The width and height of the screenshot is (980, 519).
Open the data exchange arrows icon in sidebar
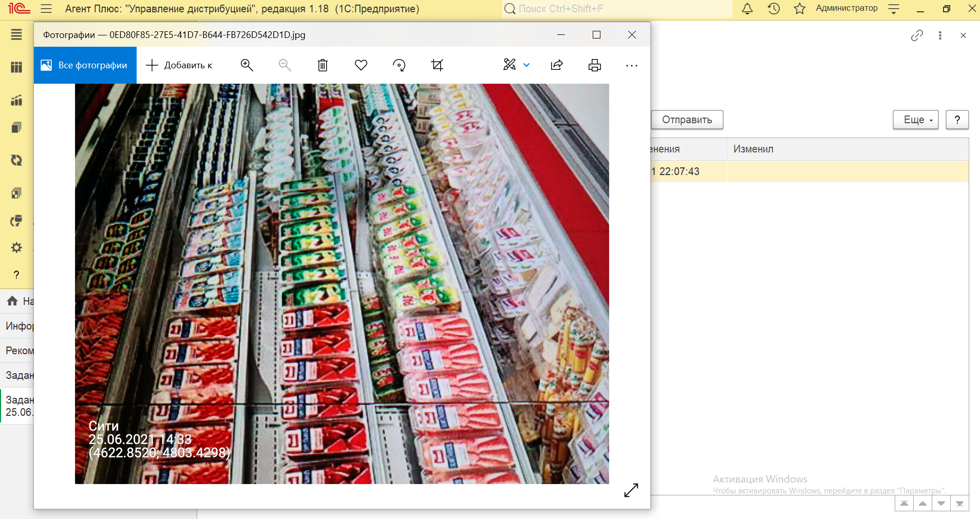pyautogui.click(x=16, y=160)
